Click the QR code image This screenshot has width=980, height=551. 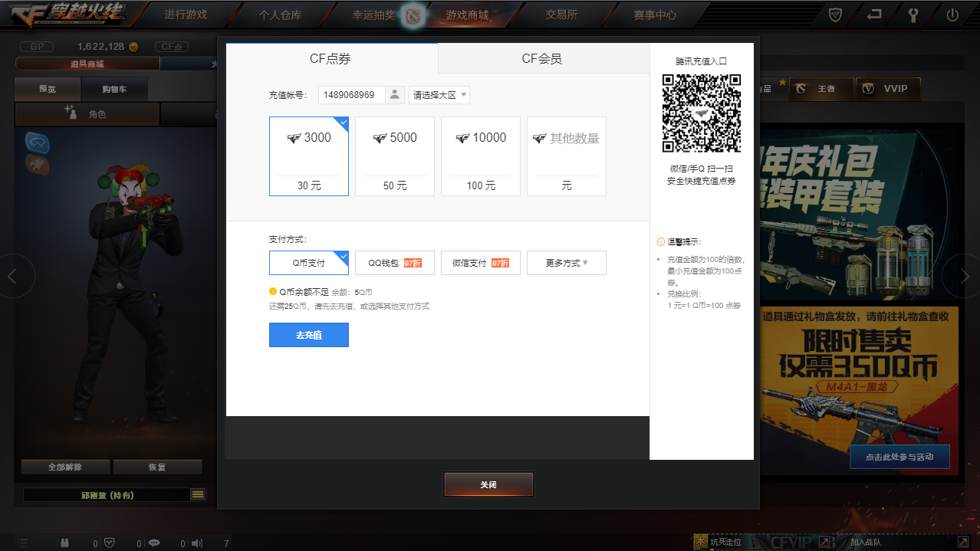coord(702,113)
